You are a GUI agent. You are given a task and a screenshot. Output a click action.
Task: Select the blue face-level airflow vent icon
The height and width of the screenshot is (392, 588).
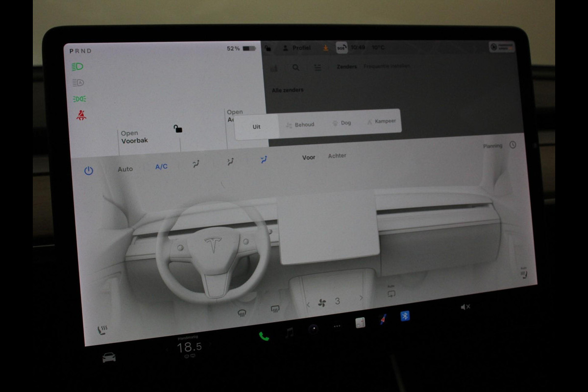264,159
